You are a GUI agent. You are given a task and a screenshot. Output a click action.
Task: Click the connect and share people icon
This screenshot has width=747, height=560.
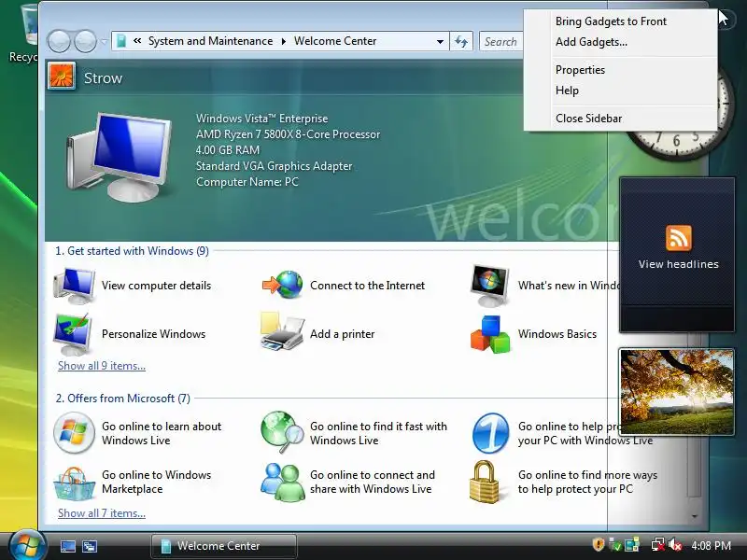283,482
